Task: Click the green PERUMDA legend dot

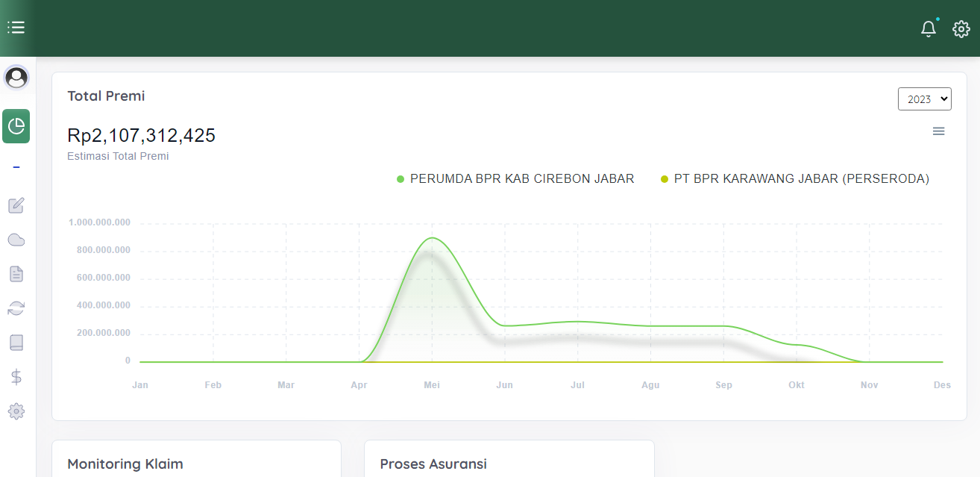Action: [x=401, y=179]
